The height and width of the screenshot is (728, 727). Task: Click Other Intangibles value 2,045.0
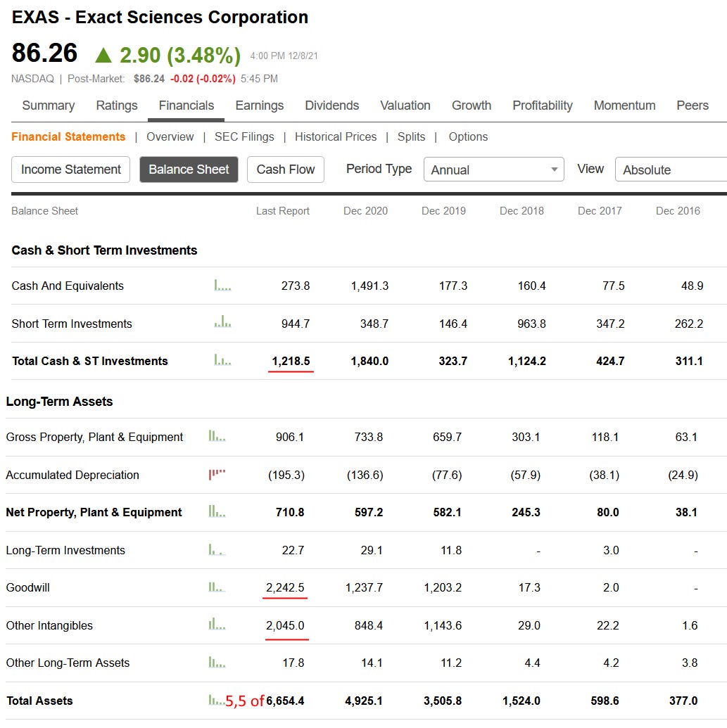click(x=285, y=625)
